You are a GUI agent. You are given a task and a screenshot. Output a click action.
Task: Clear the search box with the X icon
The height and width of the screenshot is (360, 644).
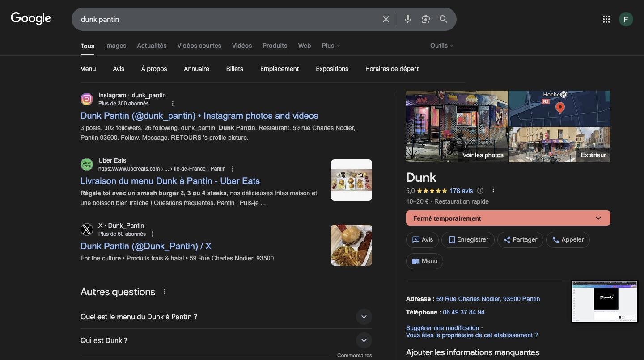[386, 19]
